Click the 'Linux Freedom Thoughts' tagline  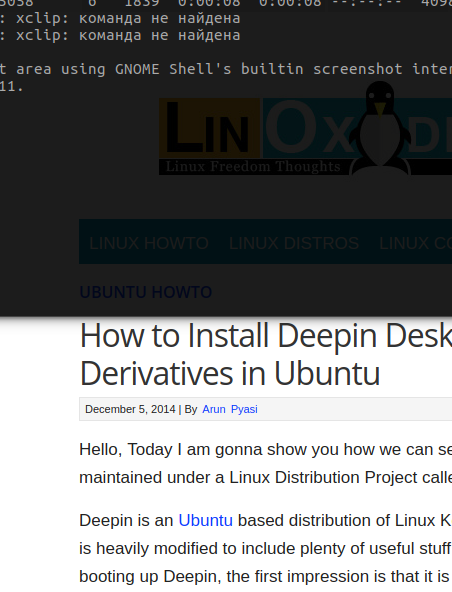pos(253,166)
